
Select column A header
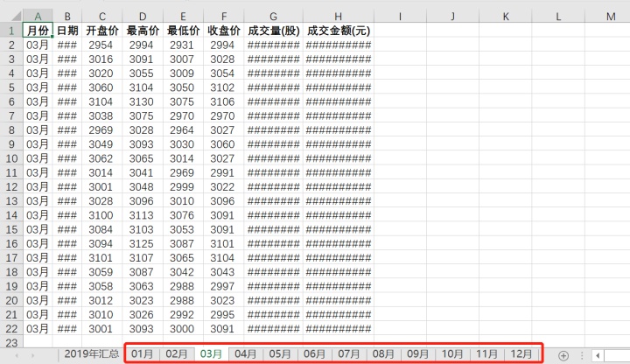tap(38, 17)
